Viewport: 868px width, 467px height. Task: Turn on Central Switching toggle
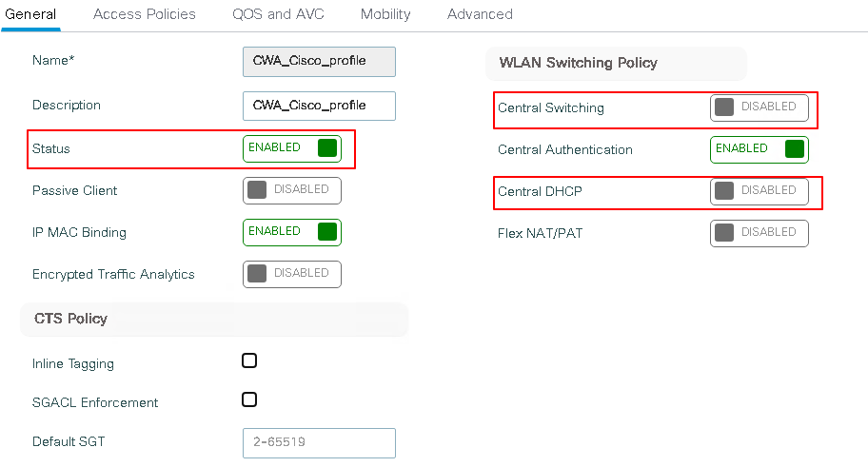point(759,107)
